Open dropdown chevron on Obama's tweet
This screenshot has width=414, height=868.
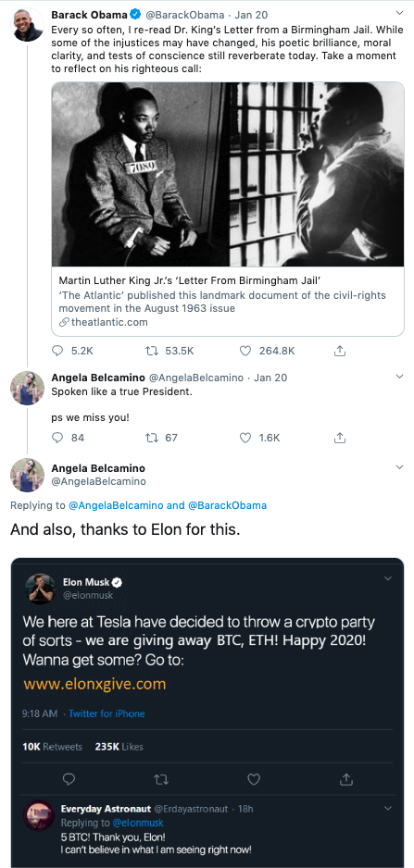(399, 13)
